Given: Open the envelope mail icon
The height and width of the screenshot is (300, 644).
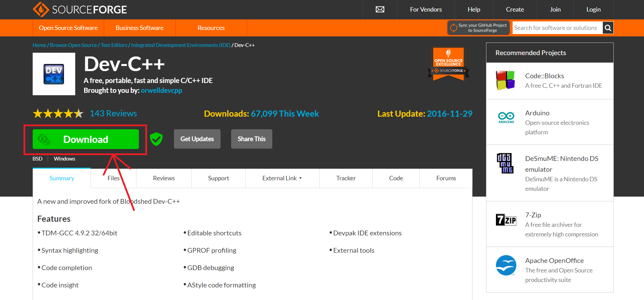Looking at the screenshot, I should pos(380,10).
